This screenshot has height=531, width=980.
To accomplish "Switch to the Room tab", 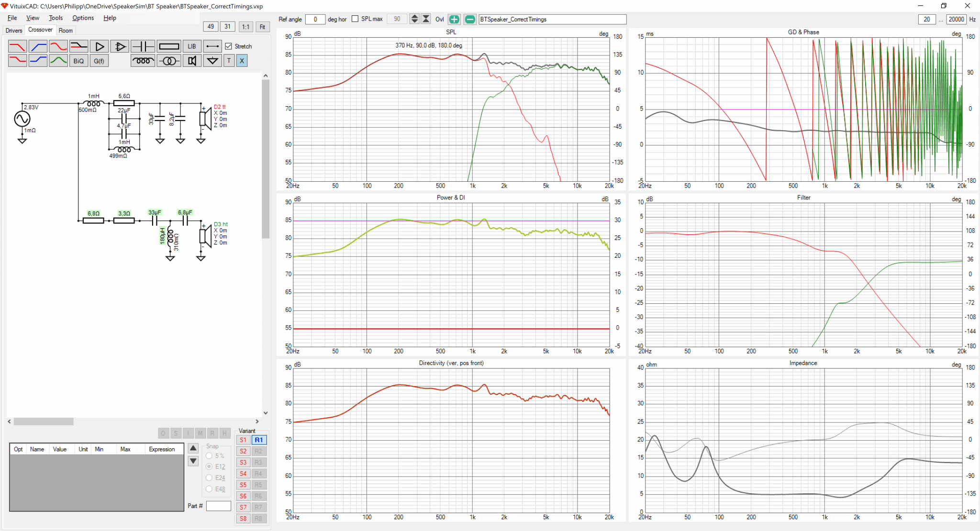I will click(x=66, y=30).
